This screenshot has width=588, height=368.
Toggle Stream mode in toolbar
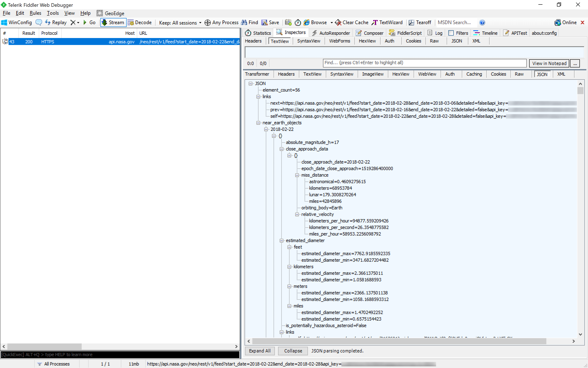tap(113, 22)
